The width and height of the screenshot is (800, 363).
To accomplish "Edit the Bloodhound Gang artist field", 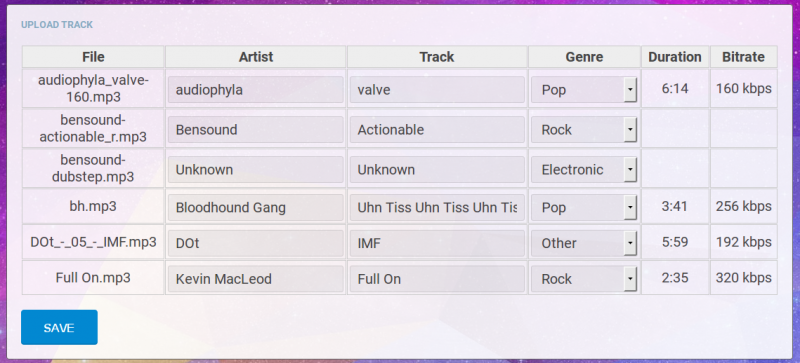I will (256, 207).
